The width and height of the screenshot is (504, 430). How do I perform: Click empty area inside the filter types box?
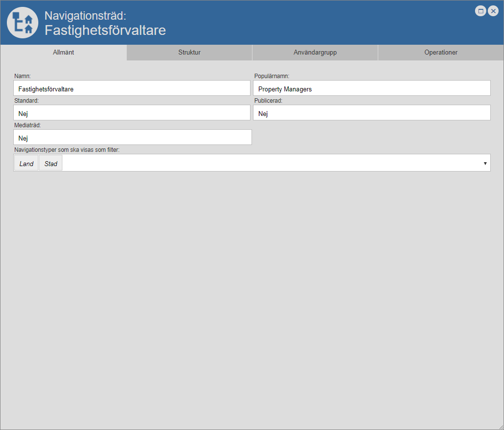click(x=270, y=163)
